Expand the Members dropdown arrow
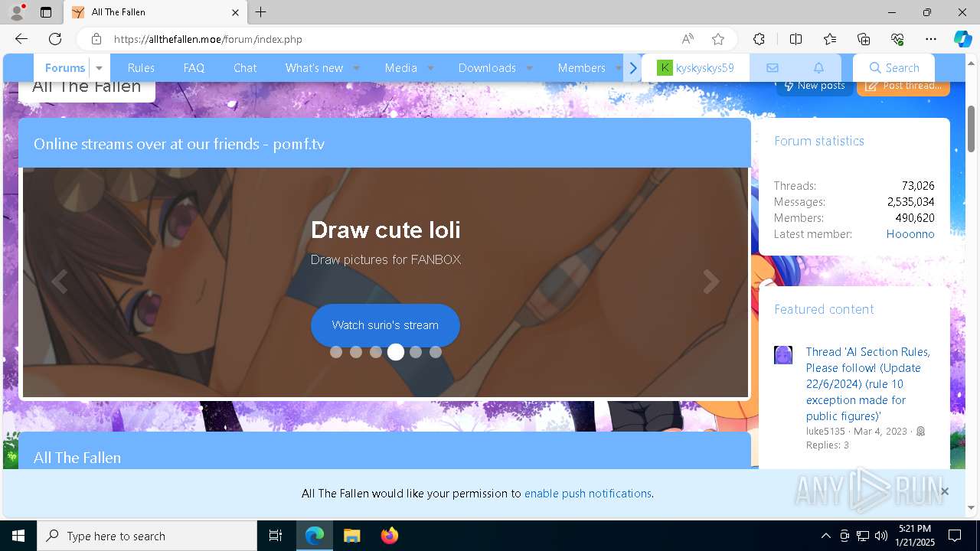This screenshot has width=980, height=551. pos(619,68)
